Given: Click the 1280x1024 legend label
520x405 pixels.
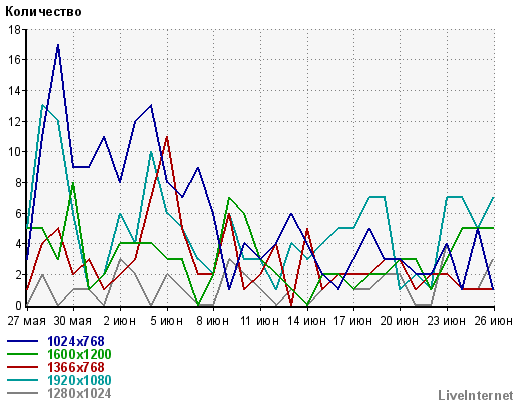Looking at the screenshot, I should [x=79, y=393].
